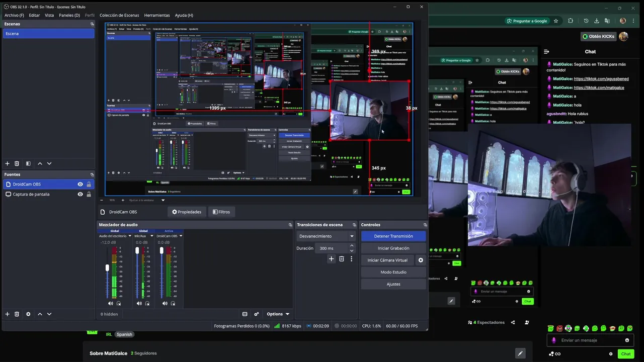Toggle monitoring for Audio del escritorio
644x362 pixels.
tap(119, 303)
